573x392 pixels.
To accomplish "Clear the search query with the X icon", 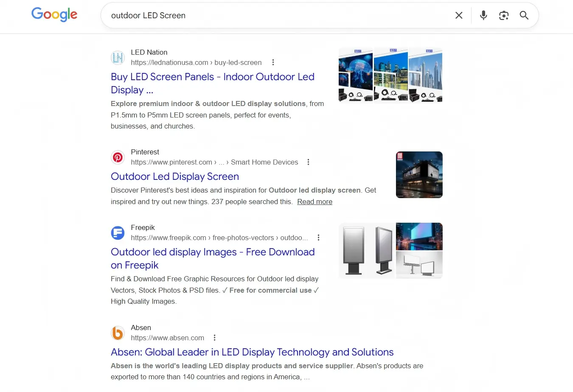I will coord(459,15).
